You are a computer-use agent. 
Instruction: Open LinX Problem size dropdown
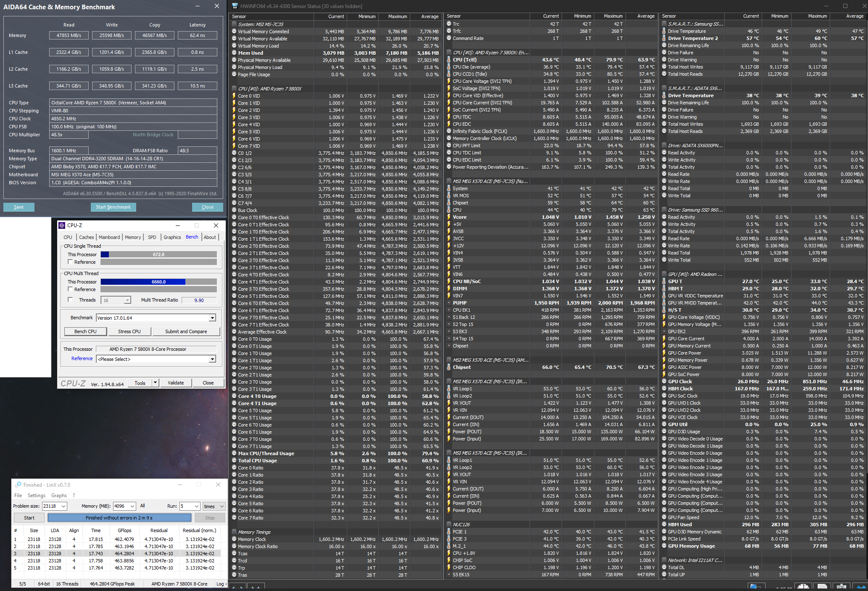[x=63, y=506]
